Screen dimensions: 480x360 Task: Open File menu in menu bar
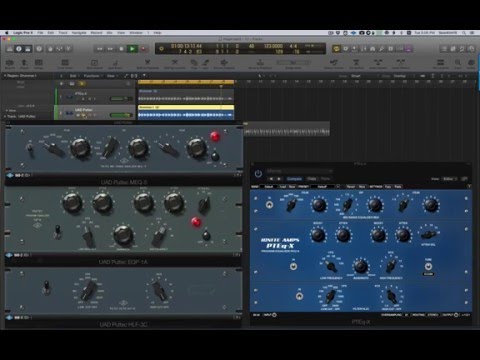click(x=40, y=33)
